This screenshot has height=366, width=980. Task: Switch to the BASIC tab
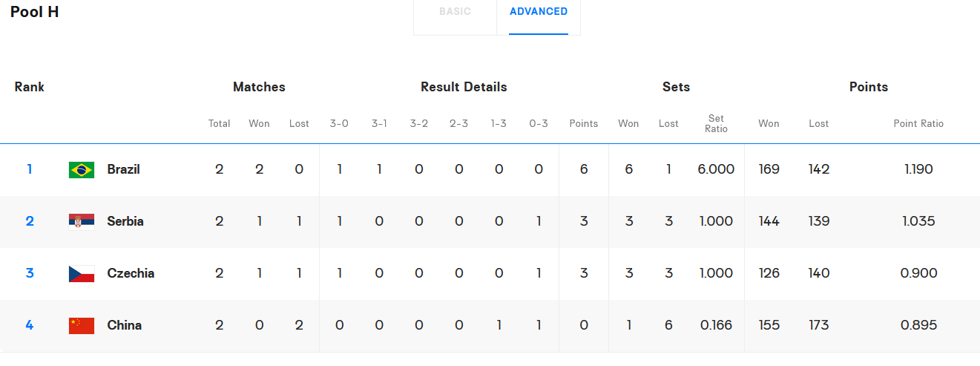pyautogui.click(x=455, y=12)
